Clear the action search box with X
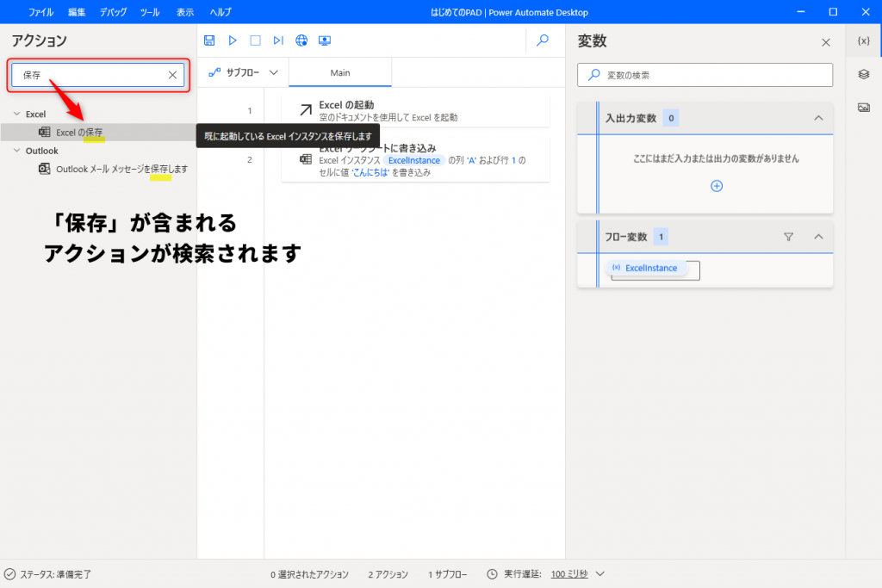This screenshot has height=588, width=882. tap(172, 75)
